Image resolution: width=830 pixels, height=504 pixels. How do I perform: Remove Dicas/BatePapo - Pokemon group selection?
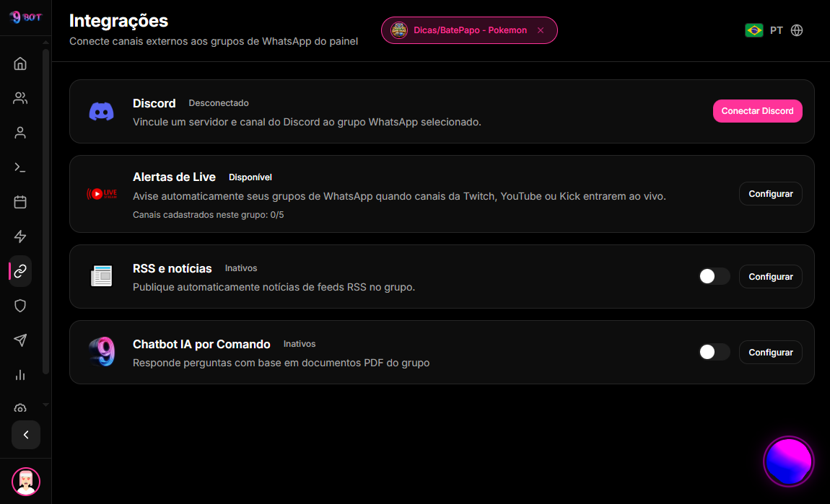point(541,30)
